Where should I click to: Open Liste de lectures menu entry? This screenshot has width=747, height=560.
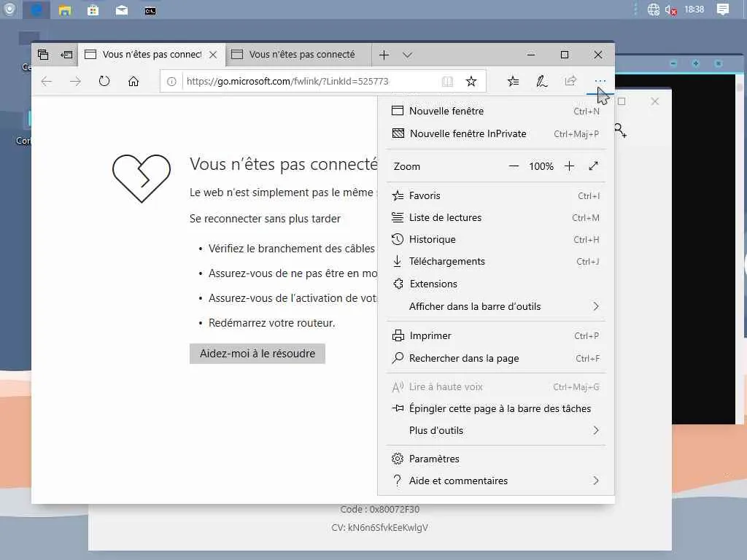click(495, 217)
